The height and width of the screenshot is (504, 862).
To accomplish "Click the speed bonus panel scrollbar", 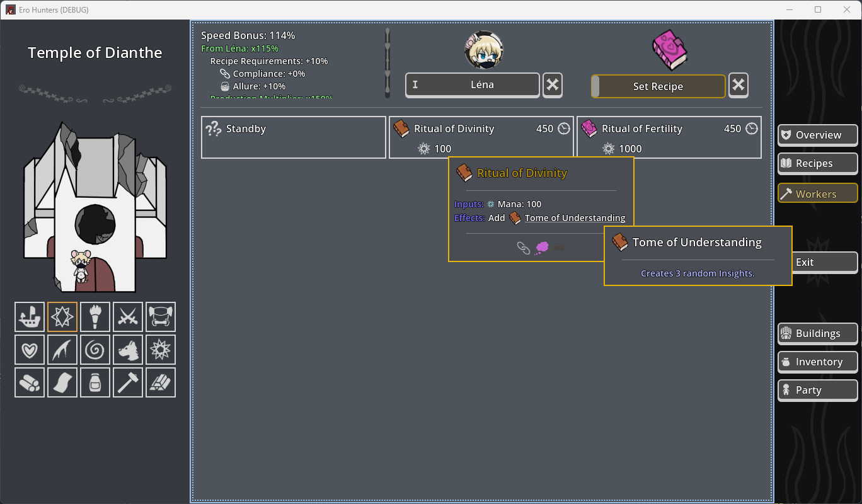I will (388, 63).
